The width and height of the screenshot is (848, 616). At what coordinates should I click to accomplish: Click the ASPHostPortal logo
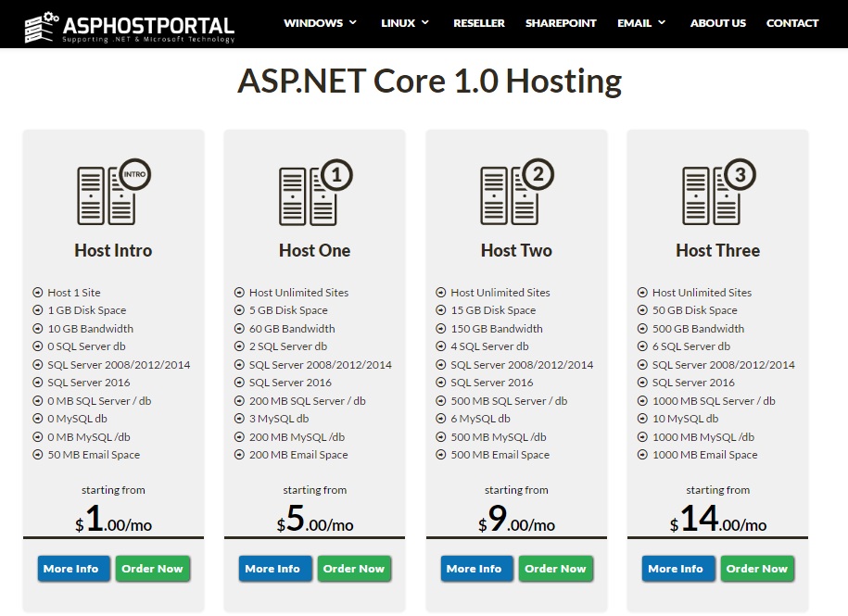point(130,27)
